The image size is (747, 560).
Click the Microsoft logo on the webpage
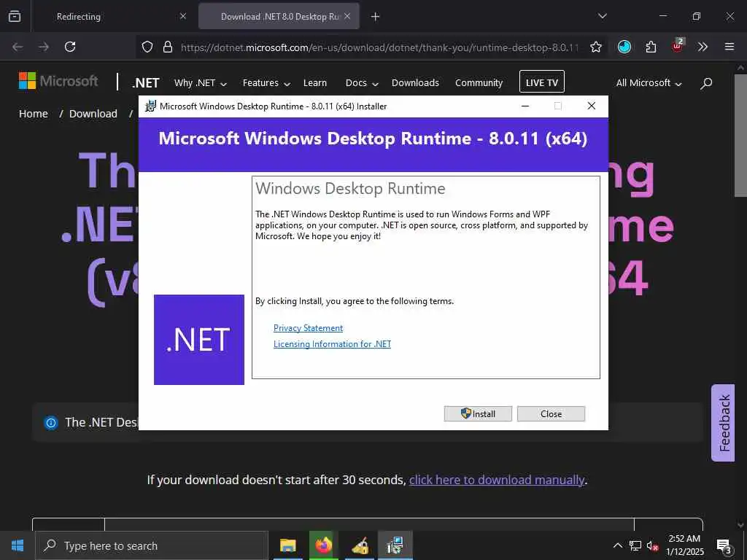coord(58,81)
